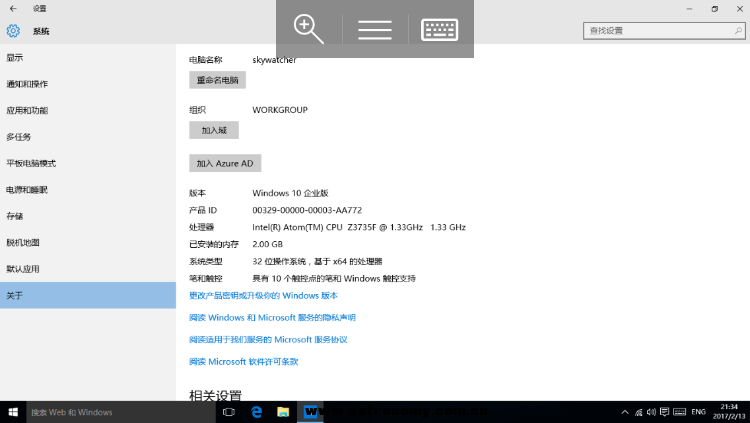Screen dimensions: 750x423
Task: Select 平板电脑模式 in the sidebar
Action: tap(88, 163)
